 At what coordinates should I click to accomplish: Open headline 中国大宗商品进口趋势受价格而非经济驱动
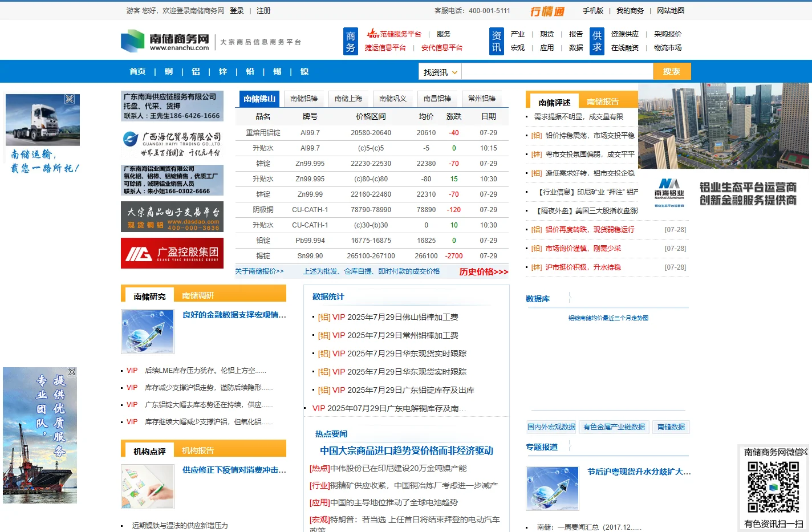pos(407,451)
